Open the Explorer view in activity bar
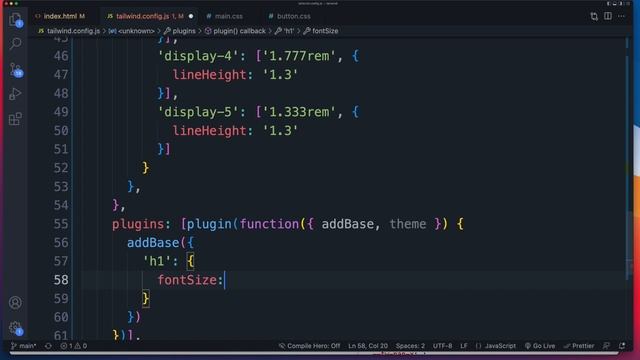Image resolution: width=640 pixels, height=360 pixels. coord(16,19)
